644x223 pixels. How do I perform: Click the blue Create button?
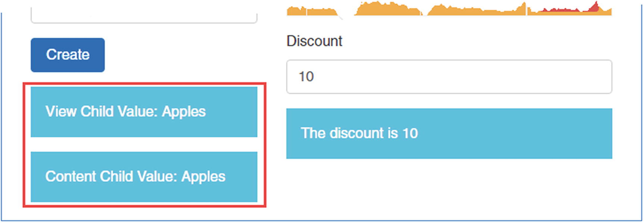[x=68, y=55]
